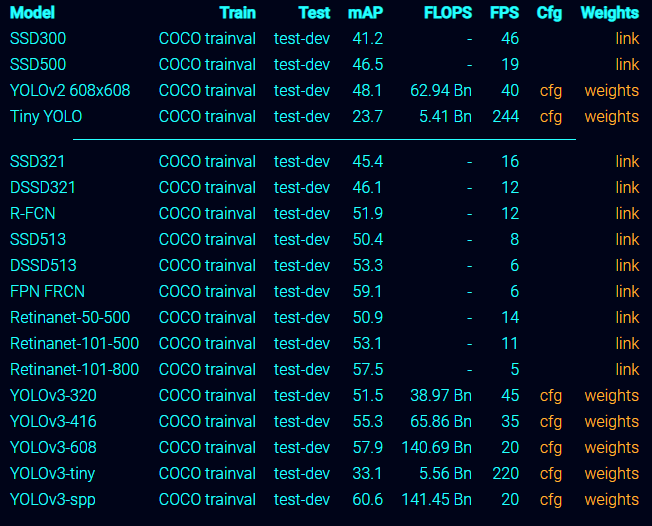Select the SSD321 model name

click(x=37, y=161)
